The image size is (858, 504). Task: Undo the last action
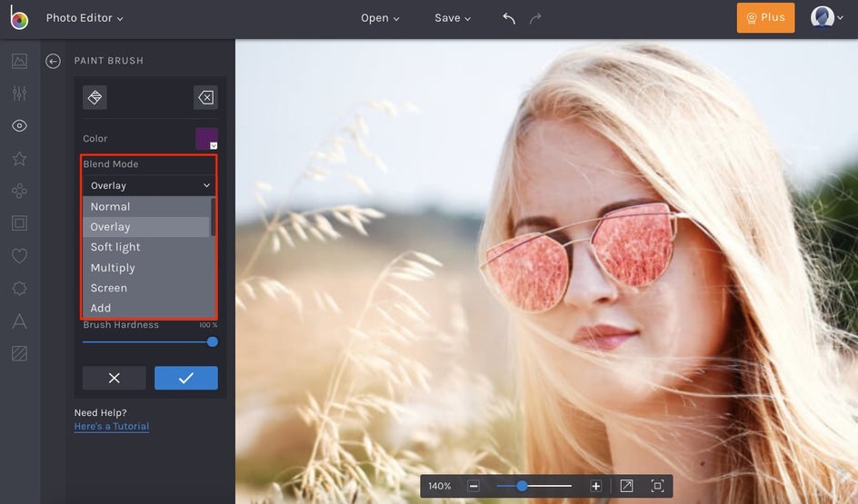click(509, 18)
